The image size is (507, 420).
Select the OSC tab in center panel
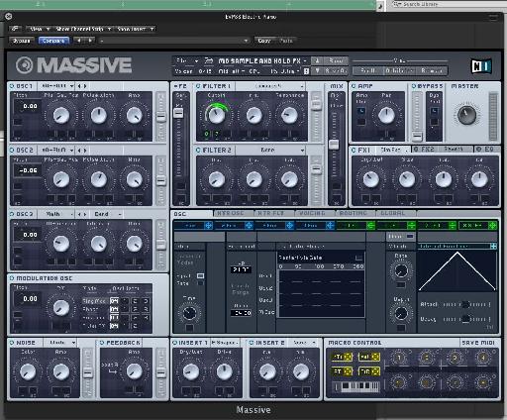(192, 214)
